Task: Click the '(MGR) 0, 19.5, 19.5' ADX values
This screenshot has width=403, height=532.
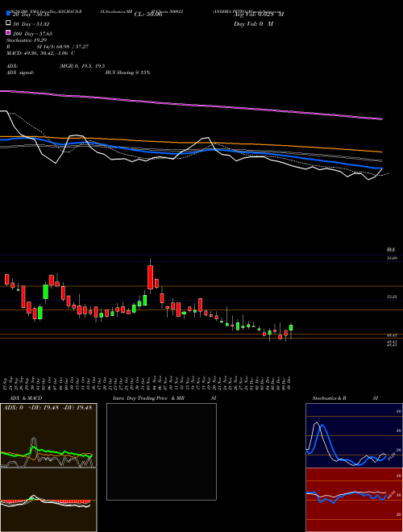Action: click(82, 66)
